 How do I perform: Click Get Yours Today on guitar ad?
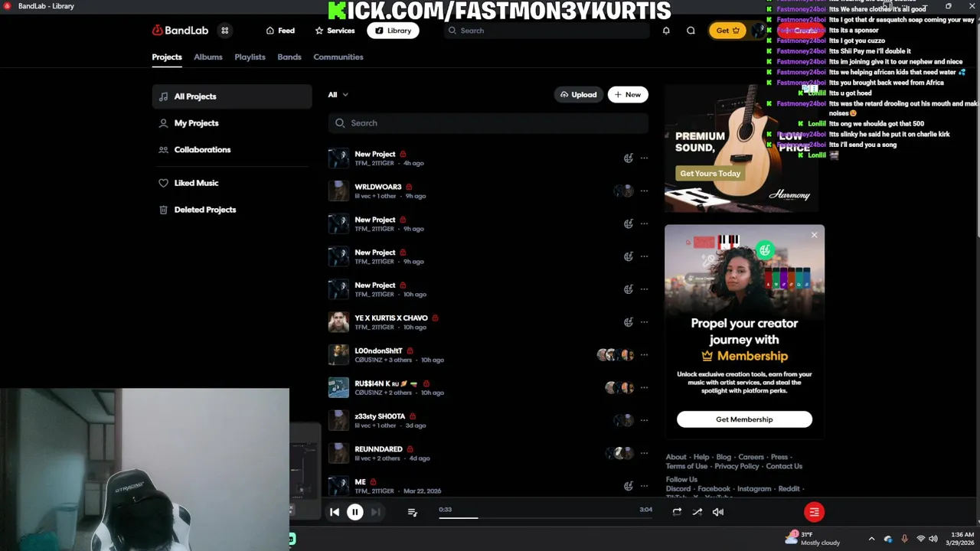[710, 174]
